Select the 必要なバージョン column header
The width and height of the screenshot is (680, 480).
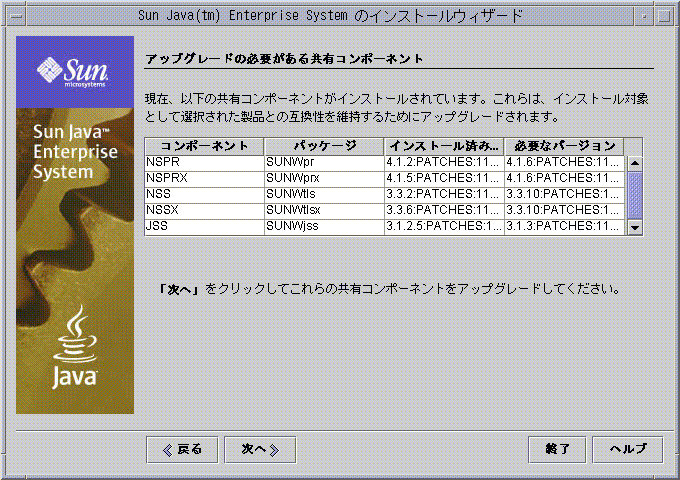point(564,147)
